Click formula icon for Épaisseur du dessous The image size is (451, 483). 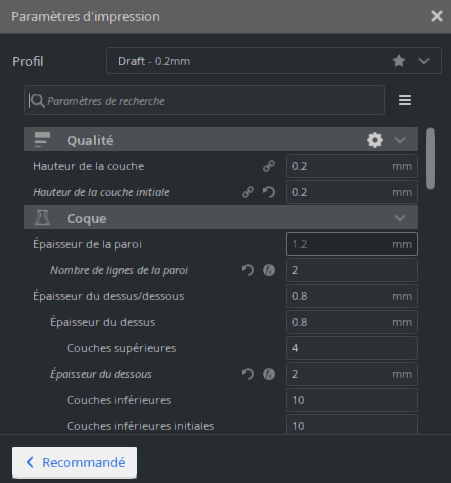[x=269, y=374]
